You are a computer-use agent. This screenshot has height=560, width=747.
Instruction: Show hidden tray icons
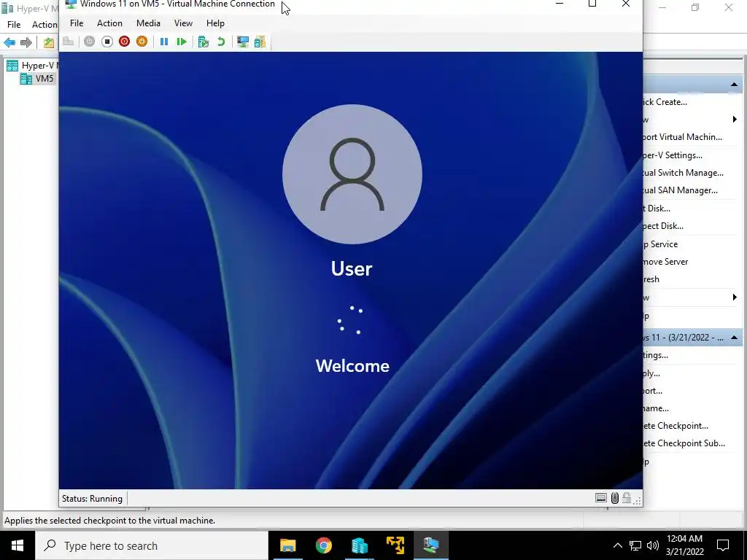click(x=617, y=545)
